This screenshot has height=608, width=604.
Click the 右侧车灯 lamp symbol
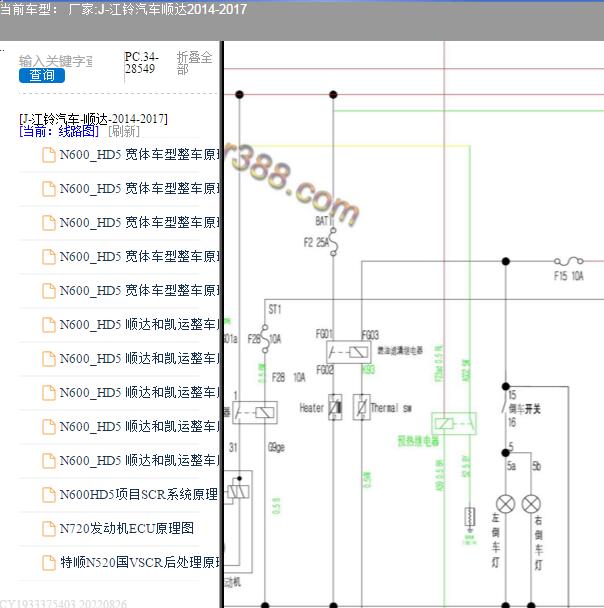531,504
